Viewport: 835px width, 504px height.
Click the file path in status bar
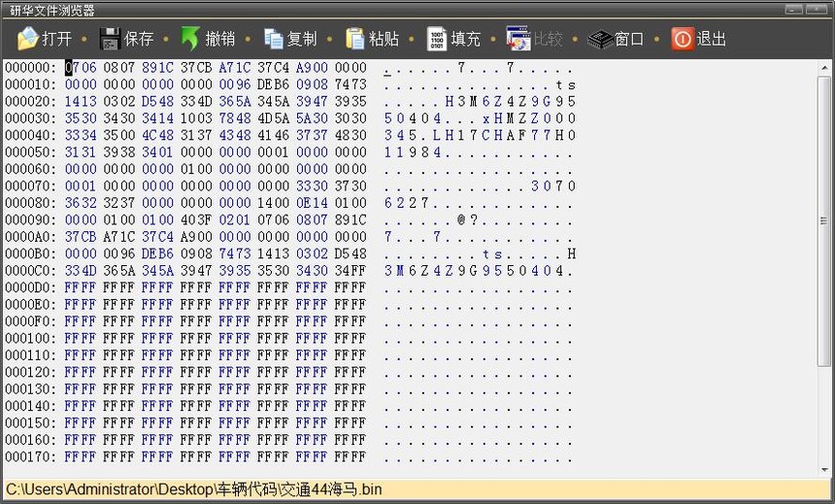click(x=194, y=489)
